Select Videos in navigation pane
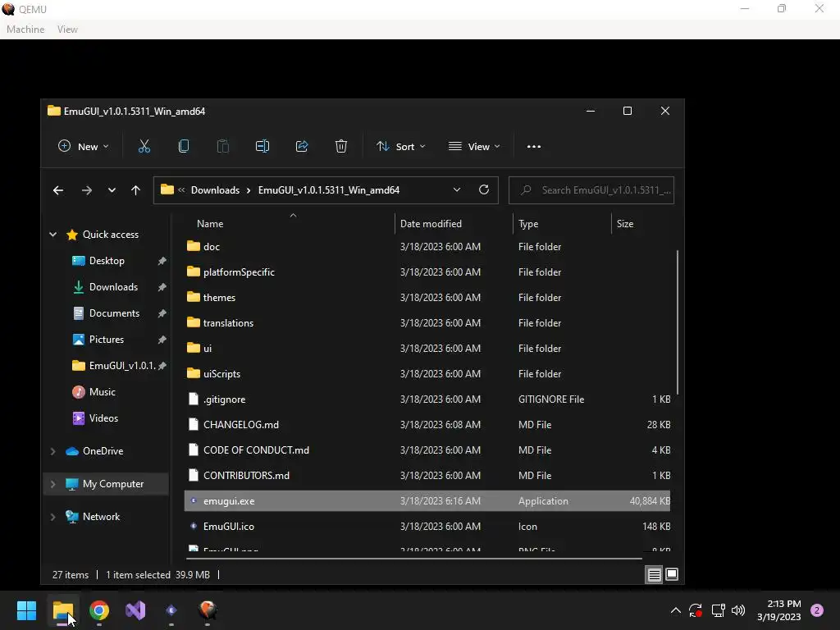 pos(103,418)
